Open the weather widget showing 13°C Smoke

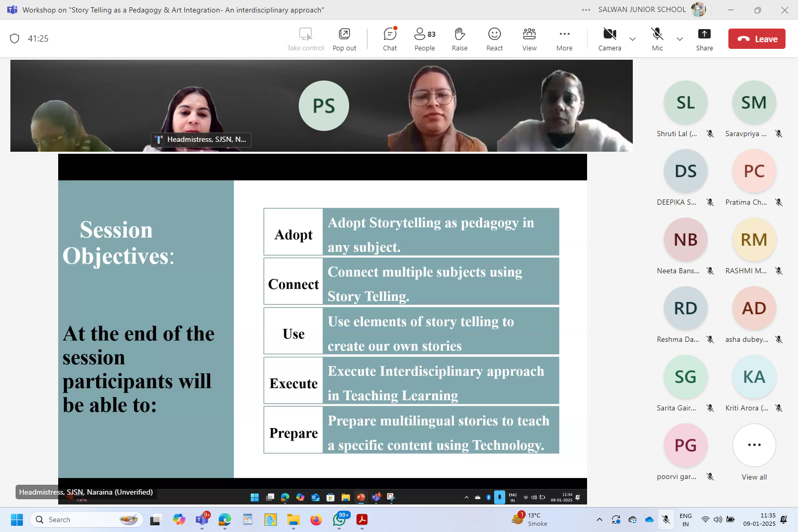[530, 520]
